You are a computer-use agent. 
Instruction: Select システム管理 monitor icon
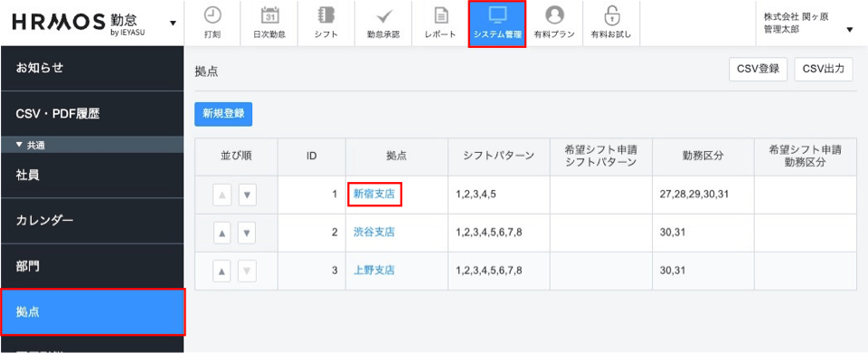coord(497,15)
